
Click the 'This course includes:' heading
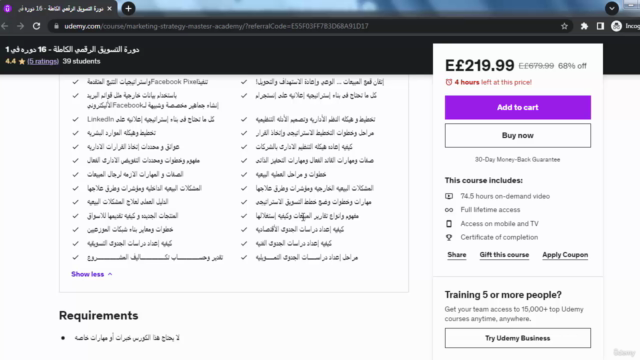click(x=484, y=180)
